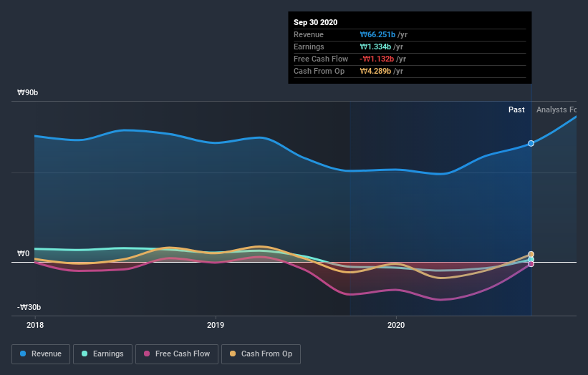Toggle the Cash From Op legend button
This screenshot has height=375, width=588.
click(261, 354)
